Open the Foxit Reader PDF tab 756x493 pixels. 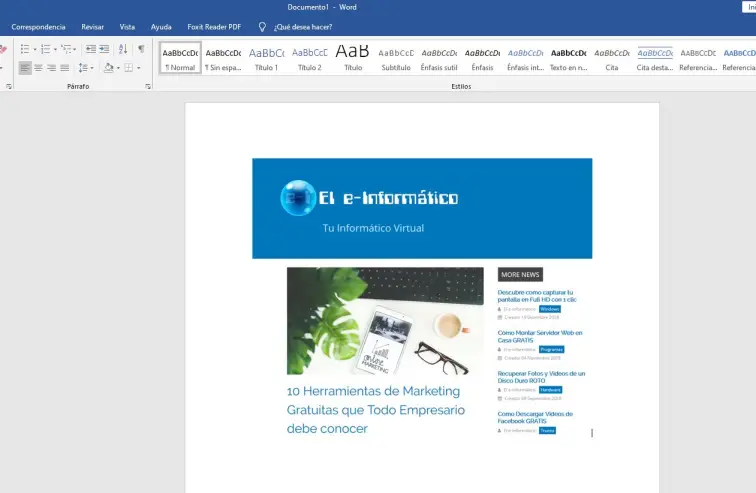[x=214, y=27]
